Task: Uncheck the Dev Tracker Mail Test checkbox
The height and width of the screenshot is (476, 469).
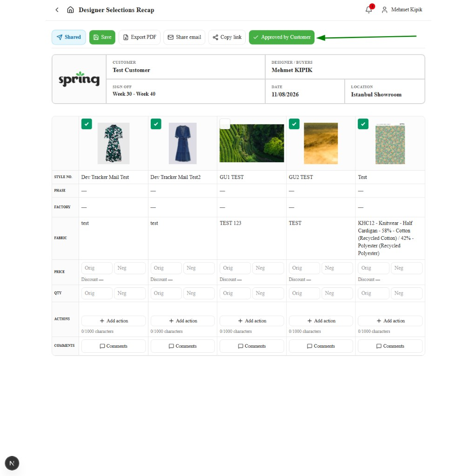Action: [87, 124]
